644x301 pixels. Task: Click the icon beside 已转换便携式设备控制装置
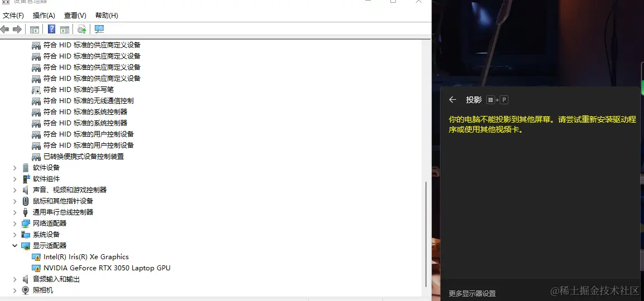36,157
